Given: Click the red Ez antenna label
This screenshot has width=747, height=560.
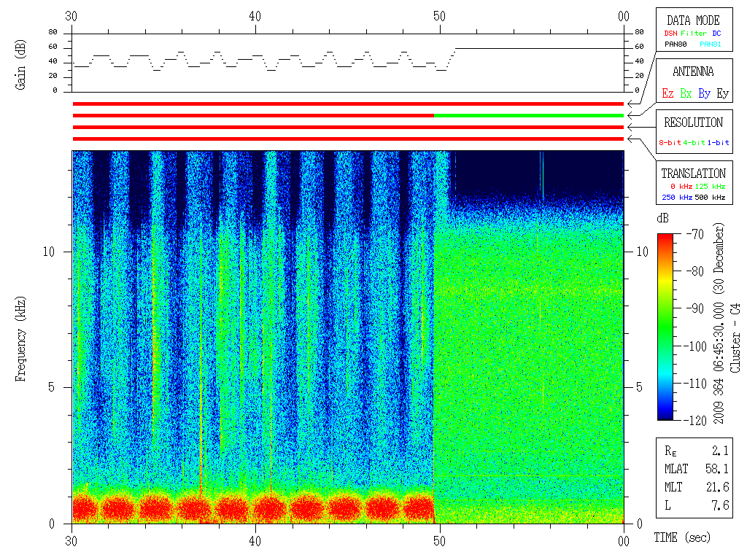Looking at the screenshot, I should pos(667,93).
